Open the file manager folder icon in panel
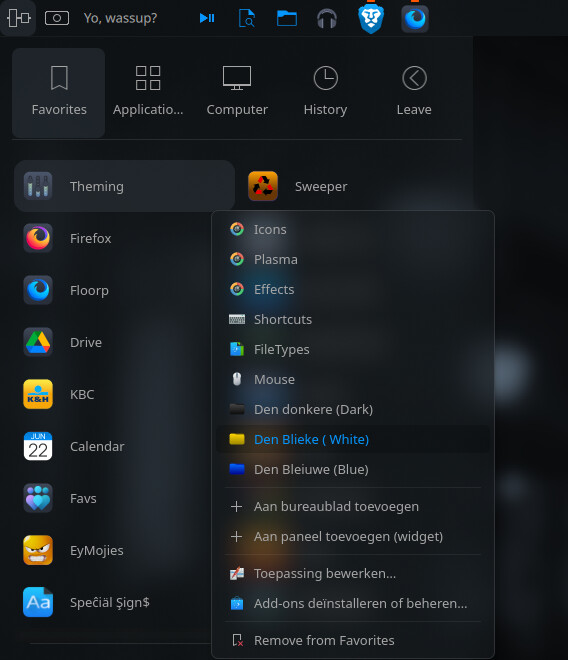The height and width of the screenshot is (660, 568). pyautogui.click(x=287, y=19)
